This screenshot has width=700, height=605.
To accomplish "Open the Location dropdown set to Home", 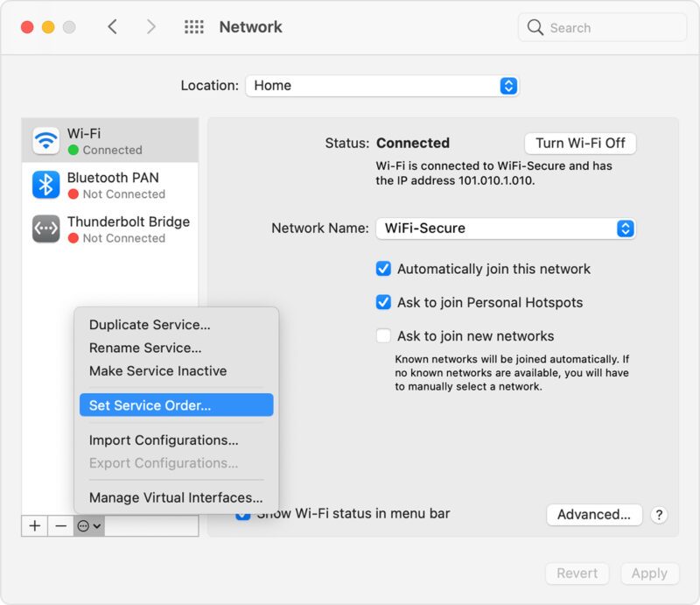I will [382, 86].
